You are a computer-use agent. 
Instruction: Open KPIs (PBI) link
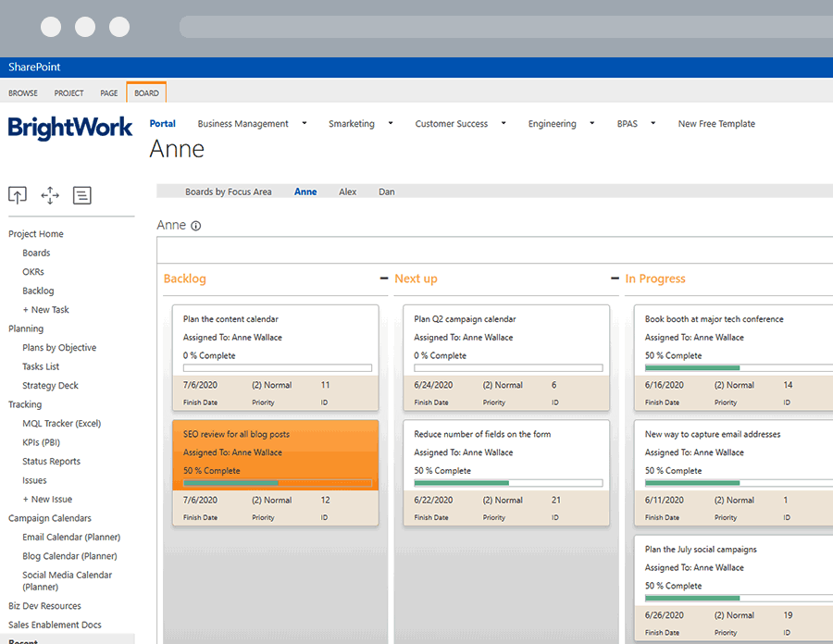pos(41,442)
